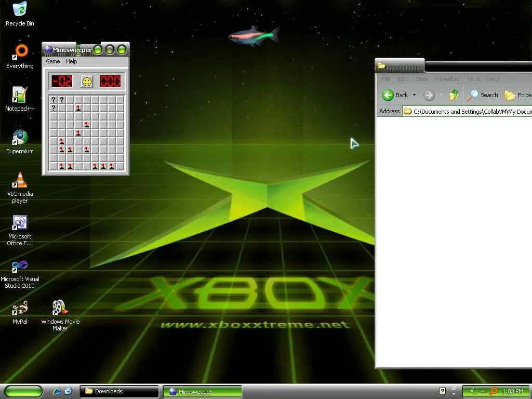Open the Tools menu in Explorer

pos(474,79)
